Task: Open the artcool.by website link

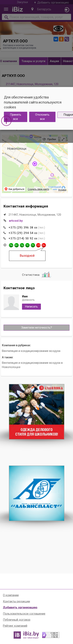Action: pyautogui.click(x=16, y=221)
